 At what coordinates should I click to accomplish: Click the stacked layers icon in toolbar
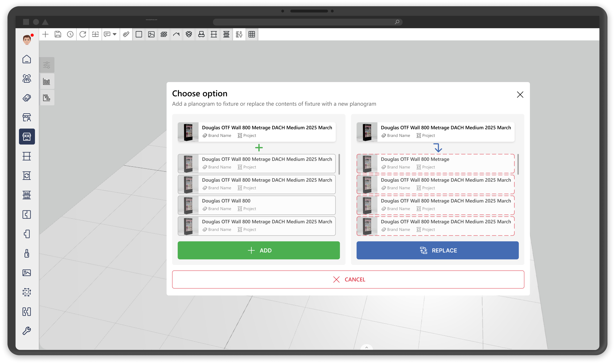(x=189, y=34)
